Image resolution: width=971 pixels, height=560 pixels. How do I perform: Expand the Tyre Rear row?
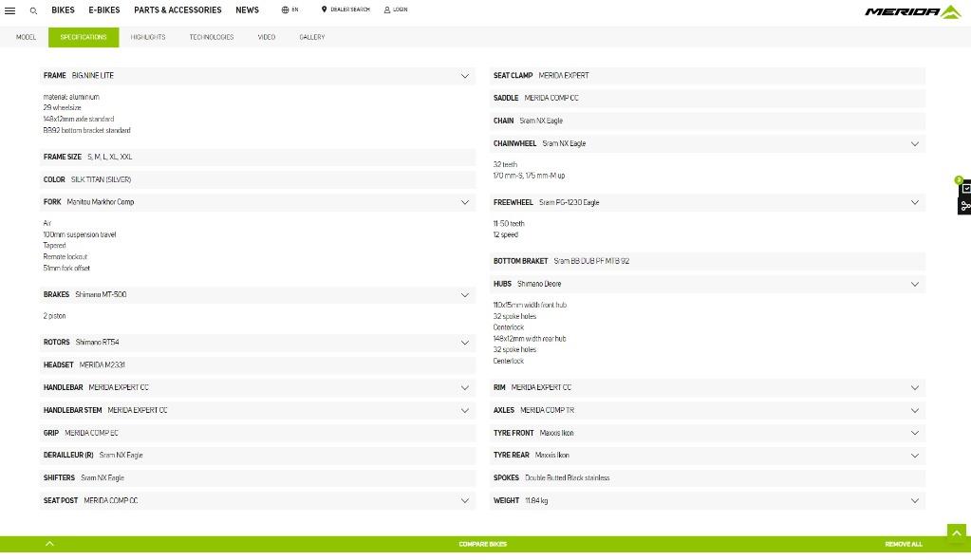tap(708, 456)
